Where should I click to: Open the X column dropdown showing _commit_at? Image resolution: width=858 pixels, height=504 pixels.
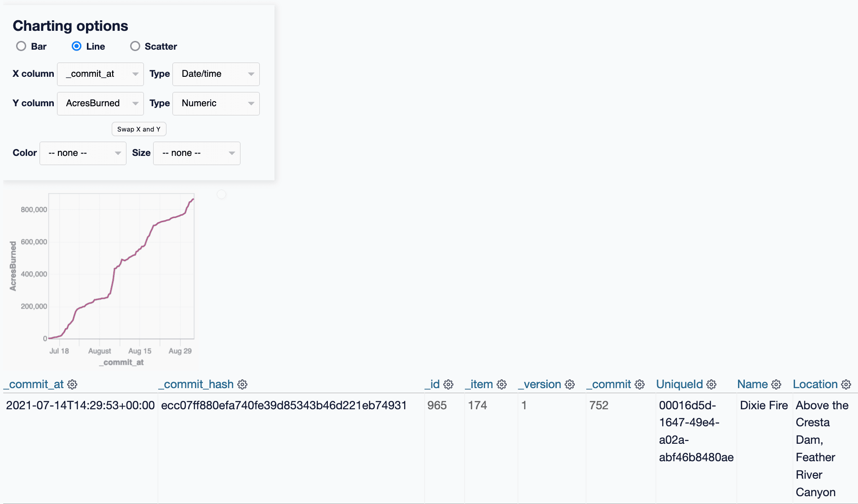click(x=100, y=74)
